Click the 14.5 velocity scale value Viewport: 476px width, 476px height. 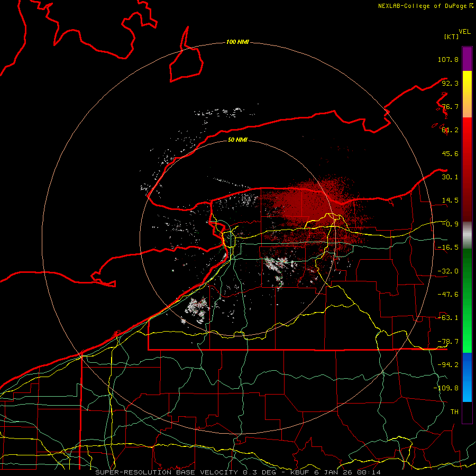coord(450,200)
